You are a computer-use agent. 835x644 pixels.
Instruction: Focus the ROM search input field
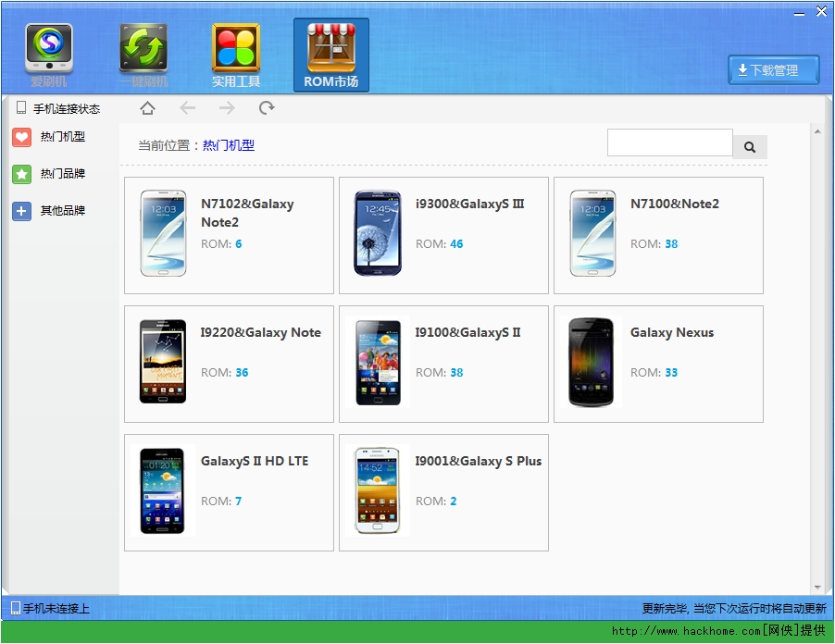pyautogui.click(x=670, y=142)
